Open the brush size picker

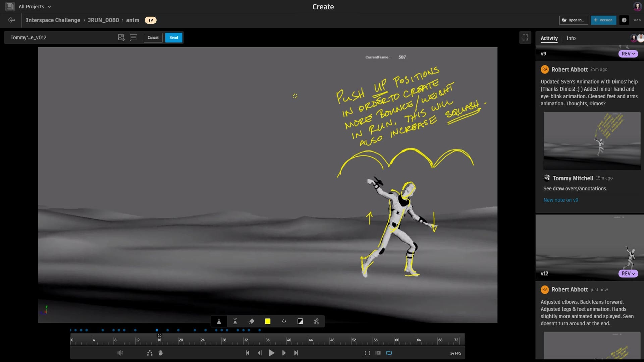pos(284,322)
